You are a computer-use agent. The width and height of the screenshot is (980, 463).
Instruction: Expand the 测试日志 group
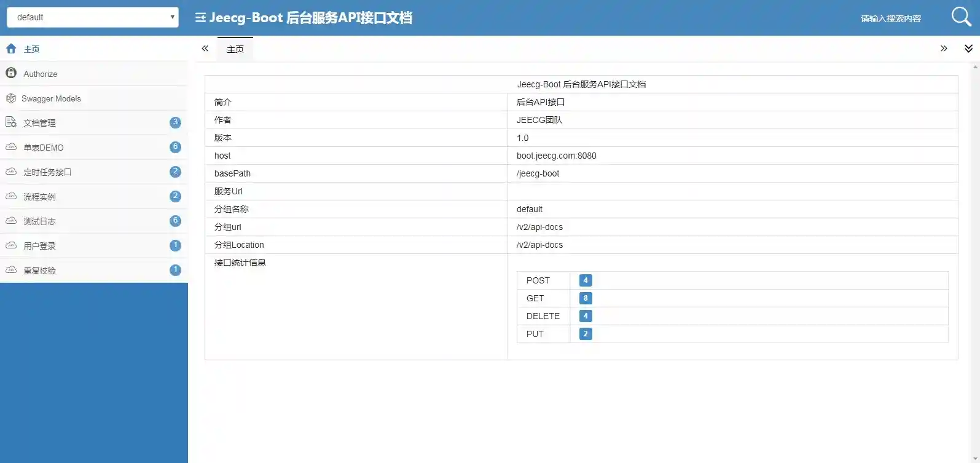click(x=94, y=221)
